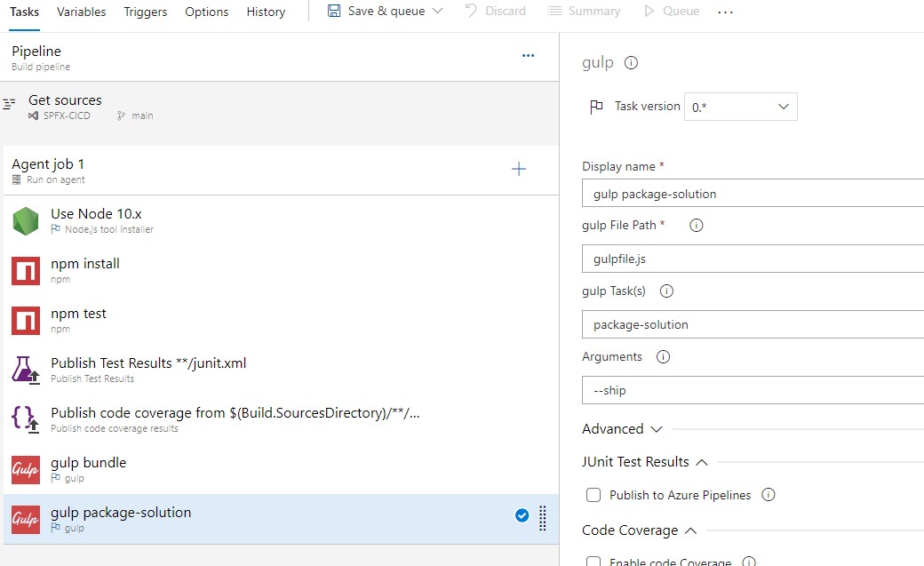The image size is (924, 566).
Task: Click the Save & queue button
Action: pos(375,12)
